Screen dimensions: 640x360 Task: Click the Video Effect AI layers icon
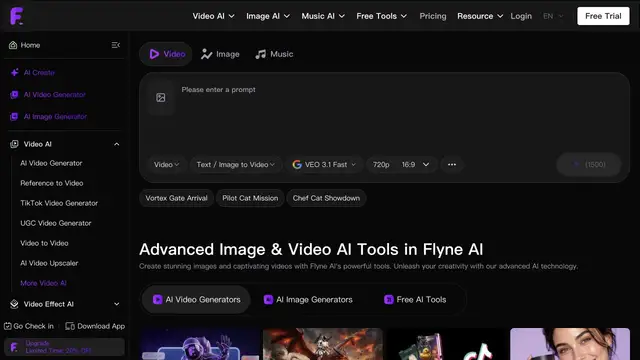(x=14, y=304)
